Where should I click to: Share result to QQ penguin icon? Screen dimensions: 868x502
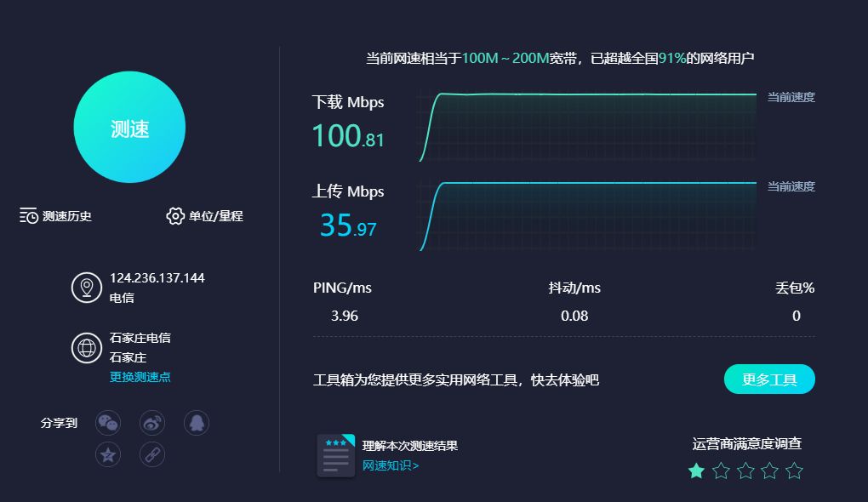(197, 424)
